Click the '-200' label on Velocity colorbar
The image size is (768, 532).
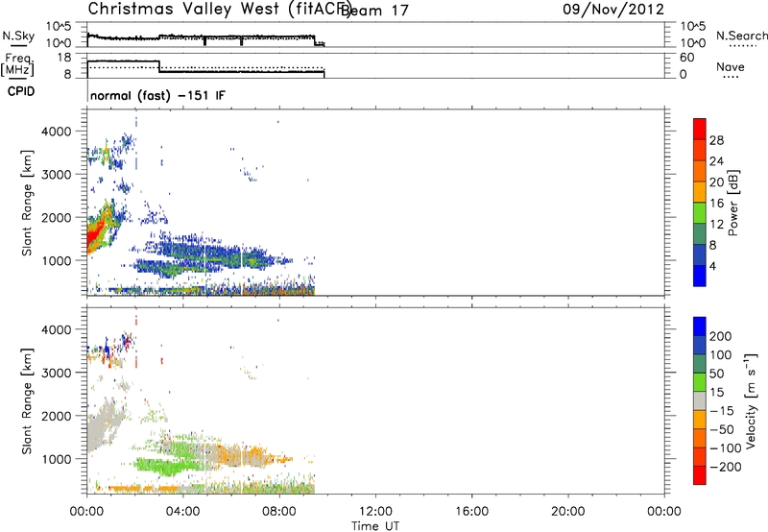[x=726, y=467]
